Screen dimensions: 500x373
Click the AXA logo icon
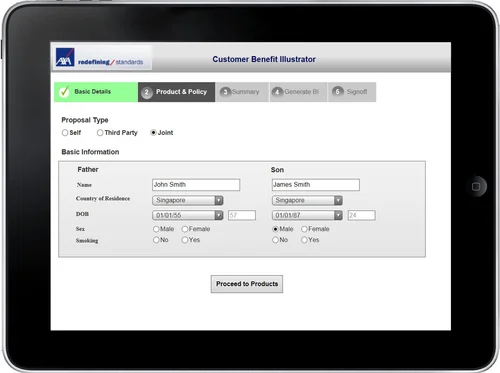(x=65, y=57)
